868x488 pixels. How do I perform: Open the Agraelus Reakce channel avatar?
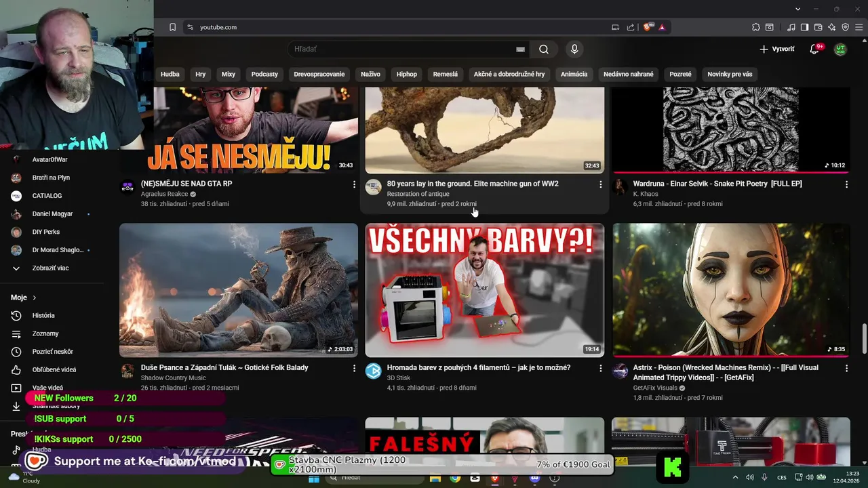(x=127, y=187)
